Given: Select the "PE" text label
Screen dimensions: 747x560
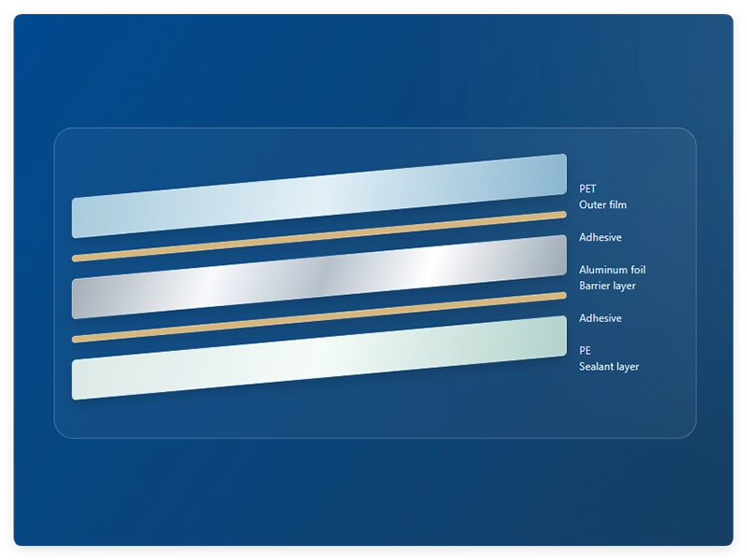Looking at the screenshot, I should [x=585, y=351].
